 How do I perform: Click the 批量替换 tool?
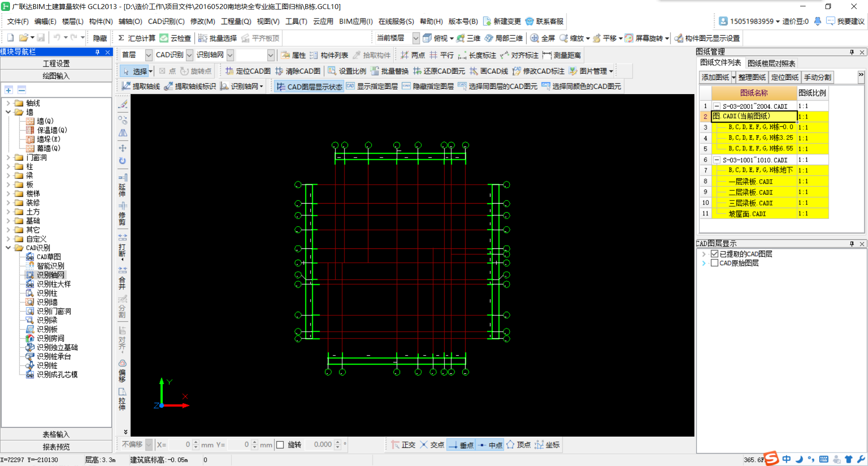click(x=389, y=71)
